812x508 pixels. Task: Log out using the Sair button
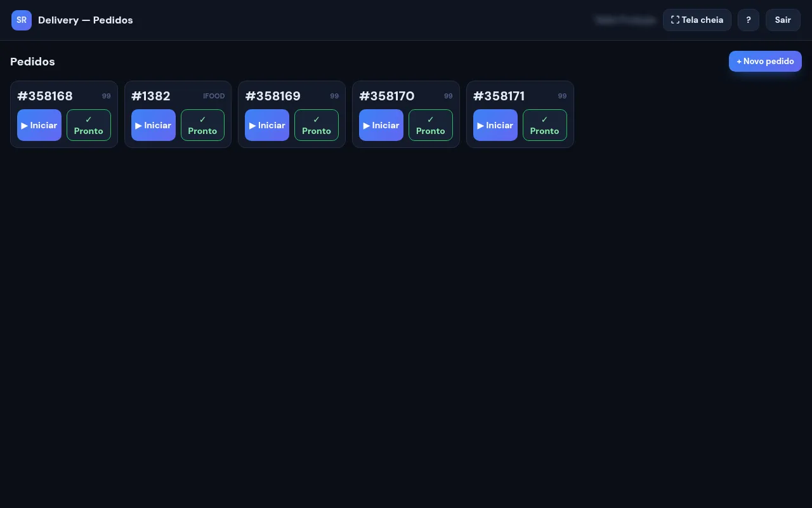783,20
